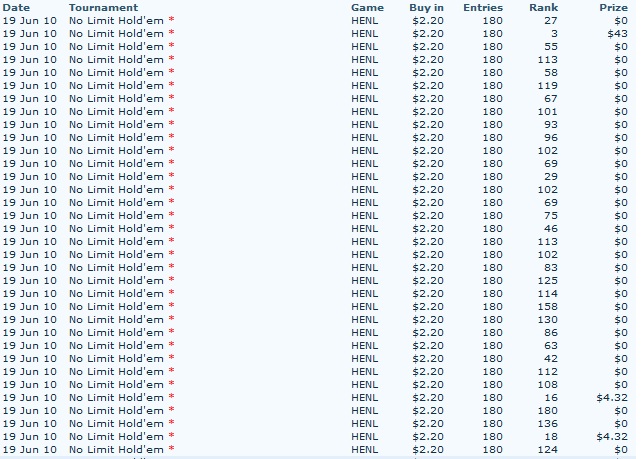643x459 pixels.
Task: Click the rank value 75
Action: [x=551, y=216]
